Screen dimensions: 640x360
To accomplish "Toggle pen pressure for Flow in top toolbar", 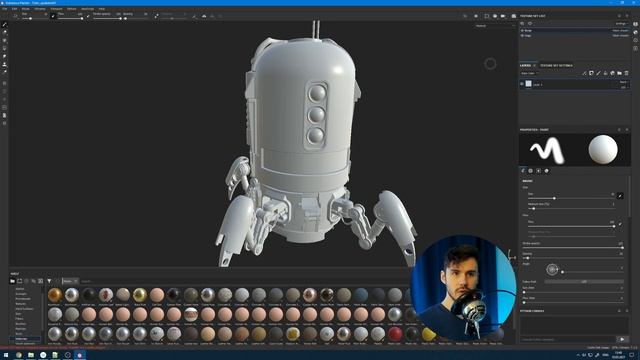I will point(88,16).
